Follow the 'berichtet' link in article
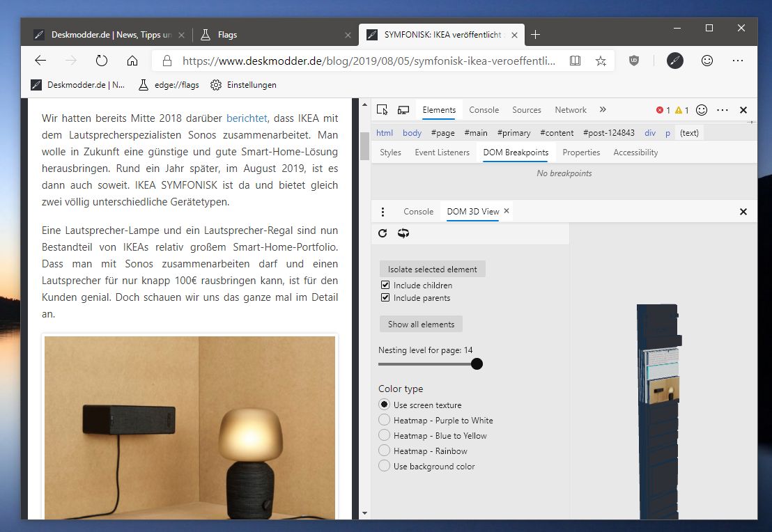The image size is (772, 532). click(x=247, y=118)
